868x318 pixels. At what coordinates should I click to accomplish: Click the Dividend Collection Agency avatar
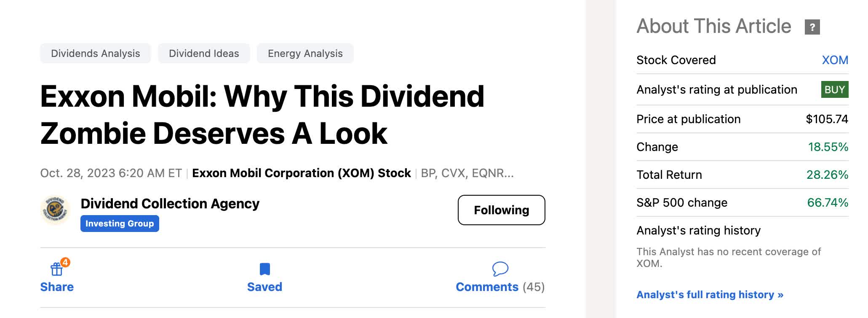[x=55, y=210]
